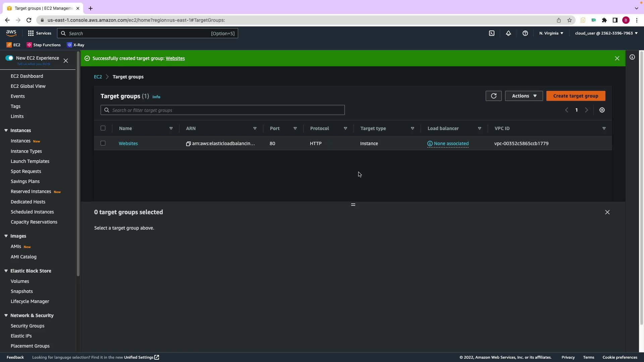
Task: Open table preferences gear icon
Action: pyautogui.click(x=602, y=110)
